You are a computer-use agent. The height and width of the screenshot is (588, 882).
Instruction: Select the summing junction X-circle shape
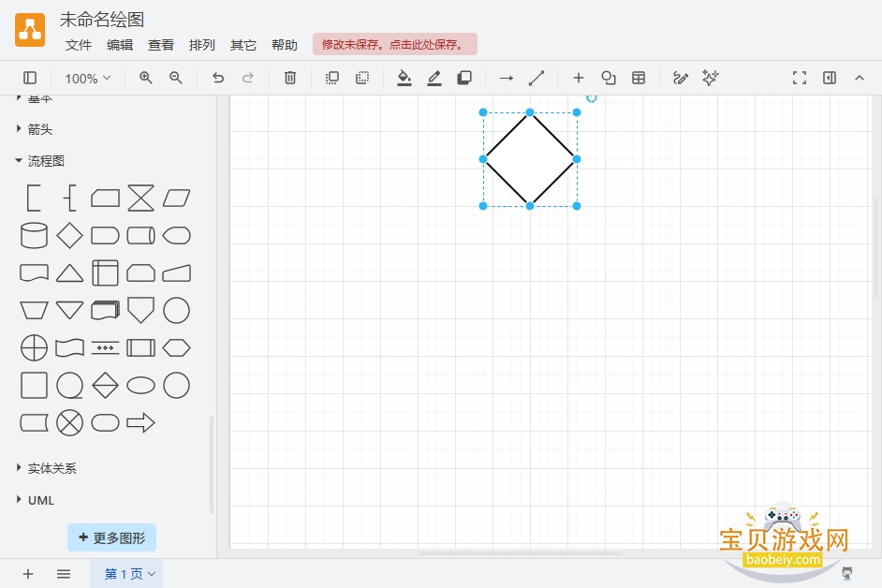click(69, 423)
